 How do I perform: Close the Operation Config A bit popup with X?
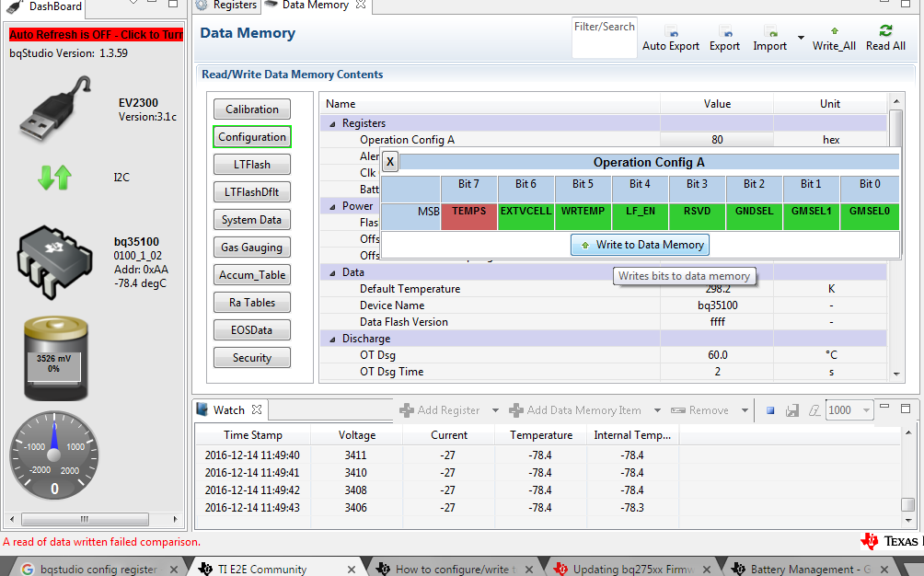click(x=390, y=161)
